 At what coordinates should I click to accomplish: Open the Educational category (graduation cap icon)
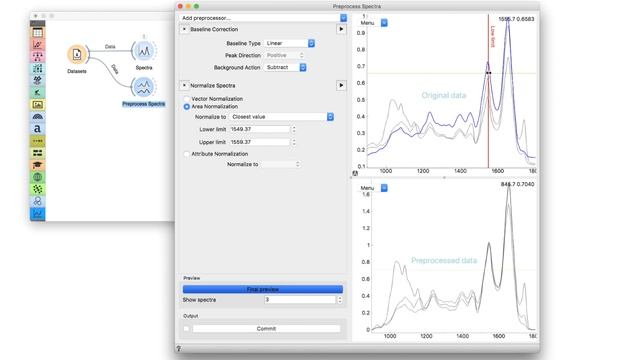coord(38,165)
